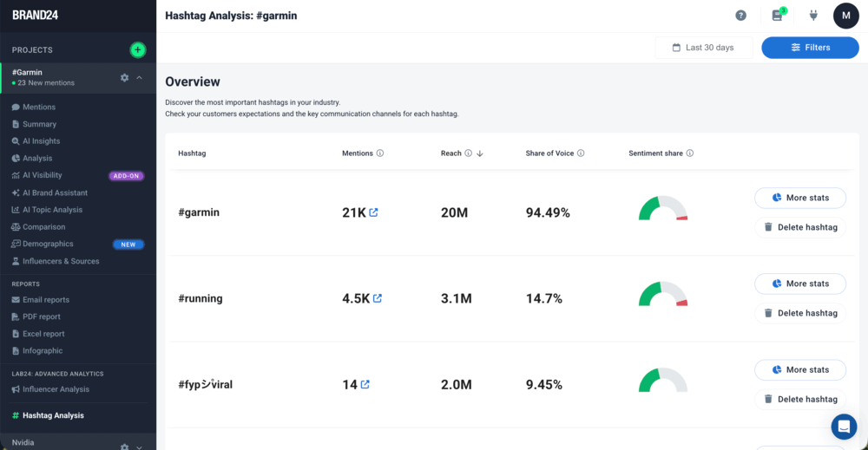
Task: Click the integrations plug icon
Action: [x=813, y=16]
